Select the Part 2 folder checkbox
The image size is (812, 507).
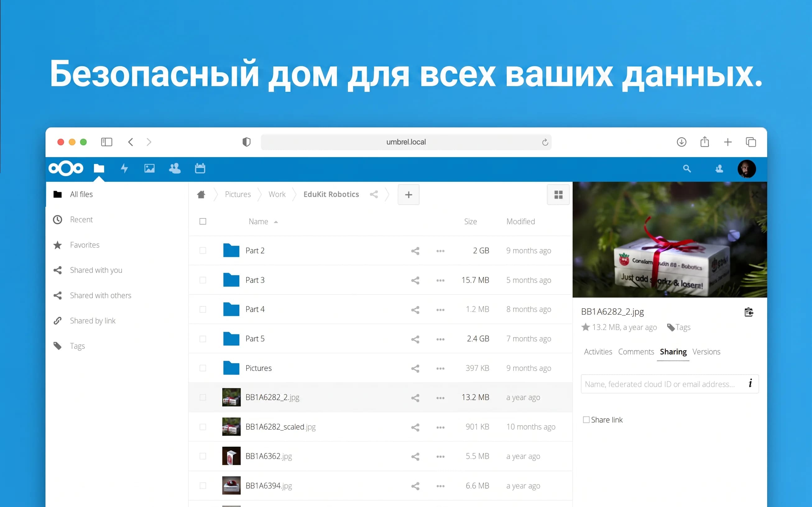203,250
